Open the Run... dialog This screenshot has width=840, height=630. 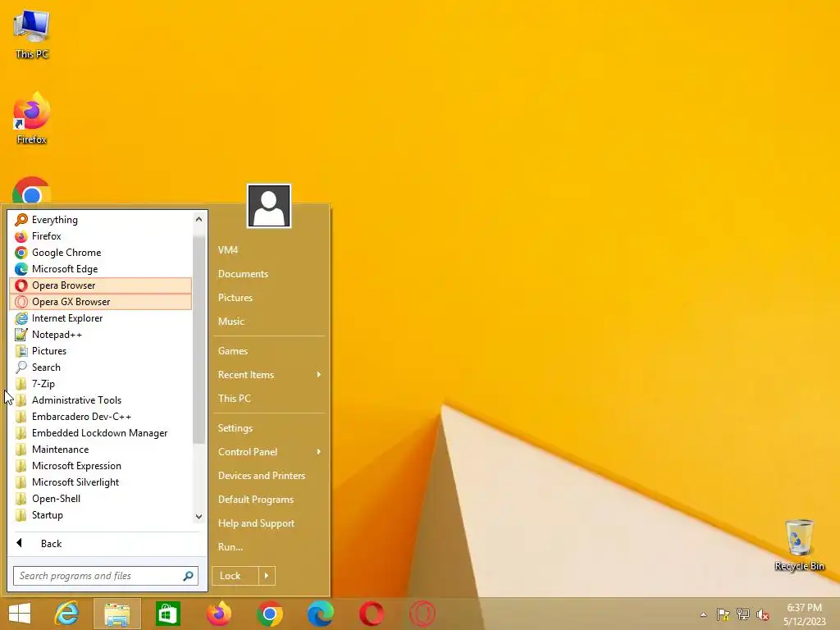pos(269,547)
